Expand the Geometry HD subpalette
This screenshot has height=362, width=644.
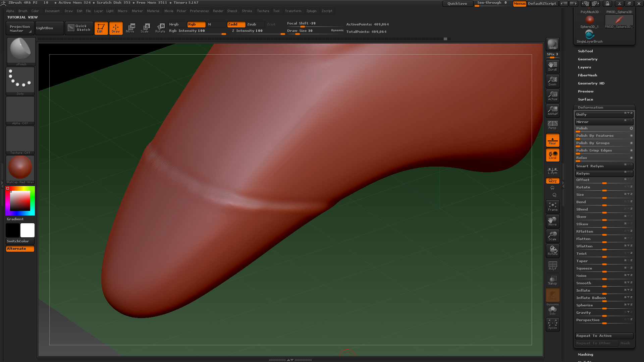click(591, 83)
